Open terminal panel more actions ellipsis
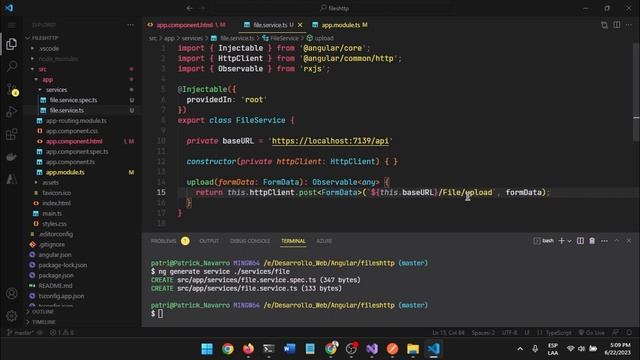The width and height of the screenshot is (640, 360). point(604,241)
